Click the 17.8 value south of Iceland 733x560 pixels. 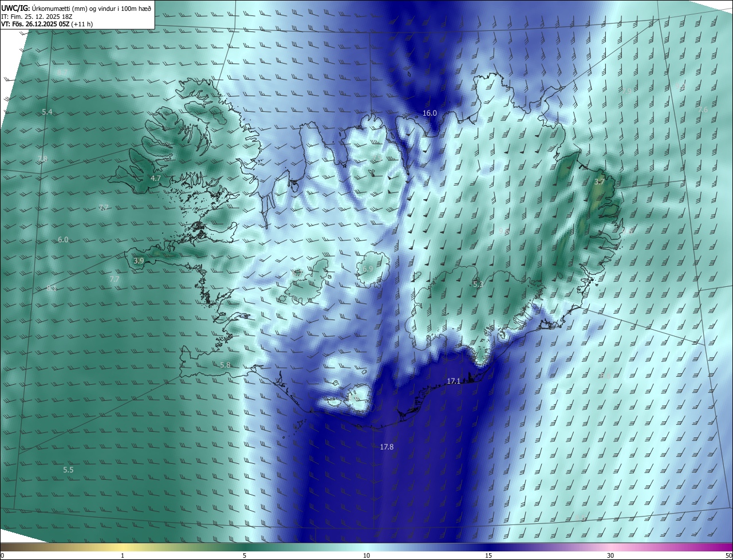[387, 447]
